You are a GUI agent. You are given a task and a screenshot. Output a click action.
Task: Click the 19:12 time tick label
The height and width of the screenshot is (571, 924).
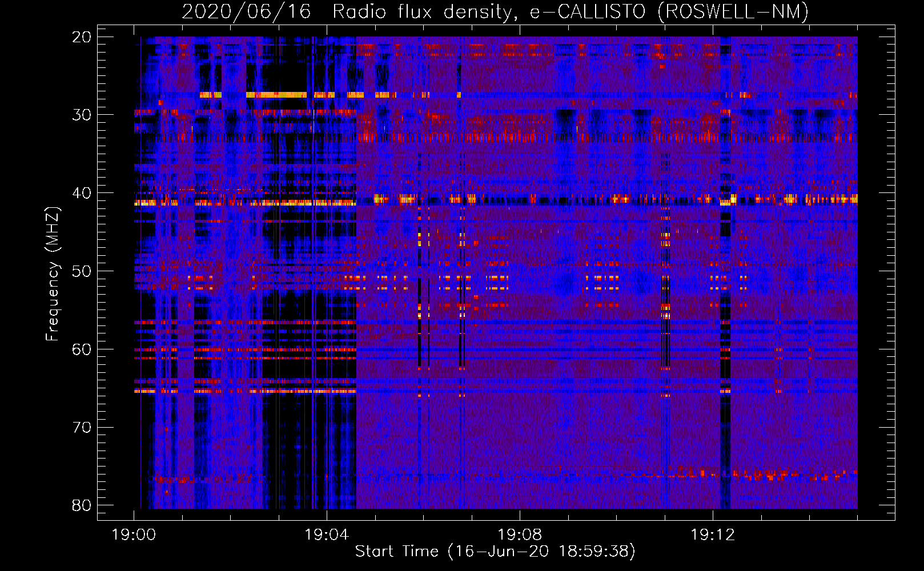(x=712, y=535)
